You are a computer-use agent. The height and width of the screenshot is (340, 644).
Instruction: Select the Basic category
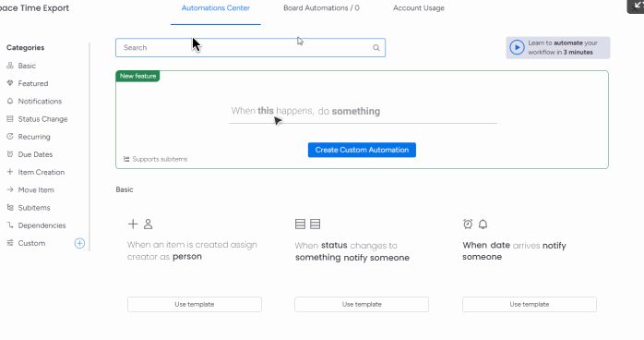(27, 66)
